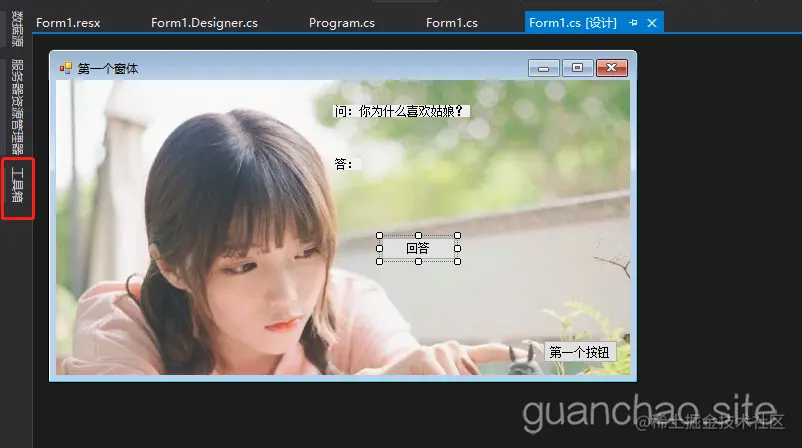This screenshot has width=802, height=448.
Task: Open the 服务器资源管理器 side panel
Action: click(17, 106)
